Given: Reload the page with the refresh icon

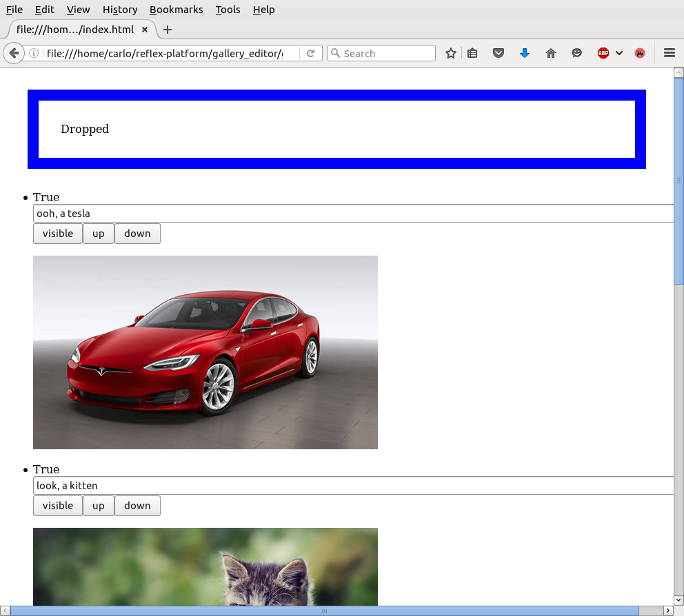Looking at the screenshot, I should point(310,53).
